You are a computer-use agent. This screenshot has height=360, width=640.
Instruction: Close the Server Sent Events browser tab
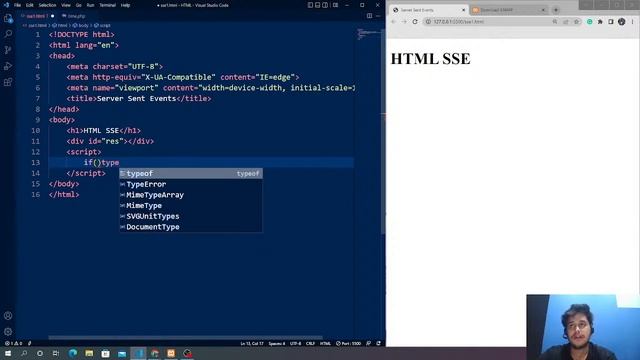tap(463, 10)
